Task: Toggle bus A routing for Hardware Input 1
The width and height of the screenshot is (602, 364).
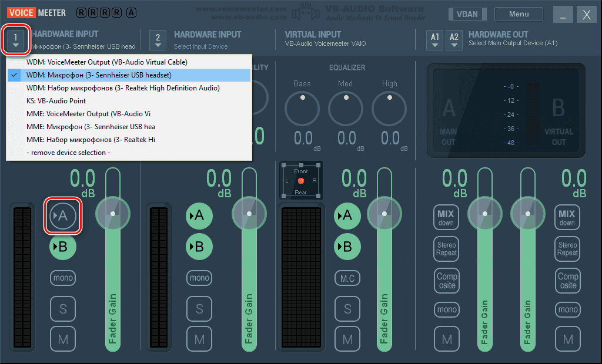Action: pos(62,215)
